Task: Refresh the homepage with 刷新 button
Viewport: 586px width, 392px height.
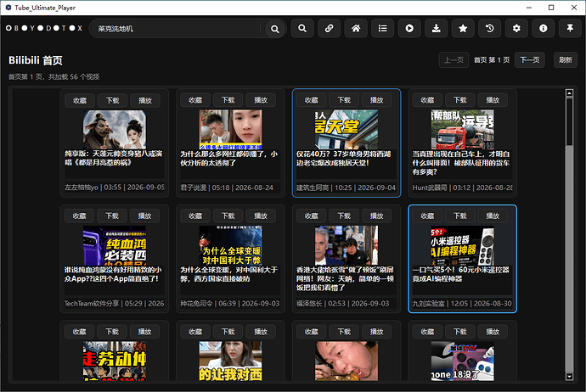Action: click(x=566, y=60)
